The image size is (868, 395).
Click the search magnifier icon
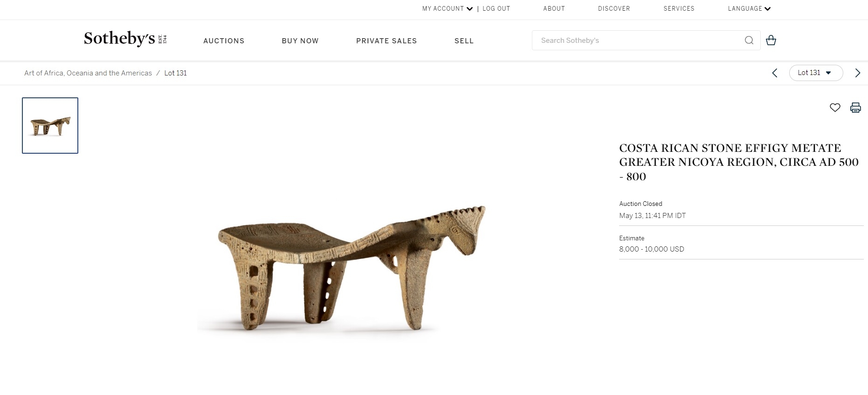tap(749, 41)
